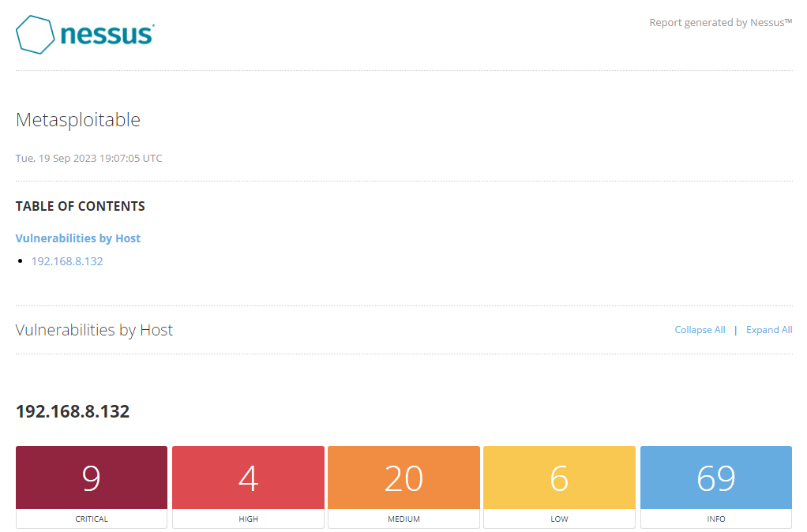Click the INFO severity label
807x532 pixels.
(x=716, y=519)
